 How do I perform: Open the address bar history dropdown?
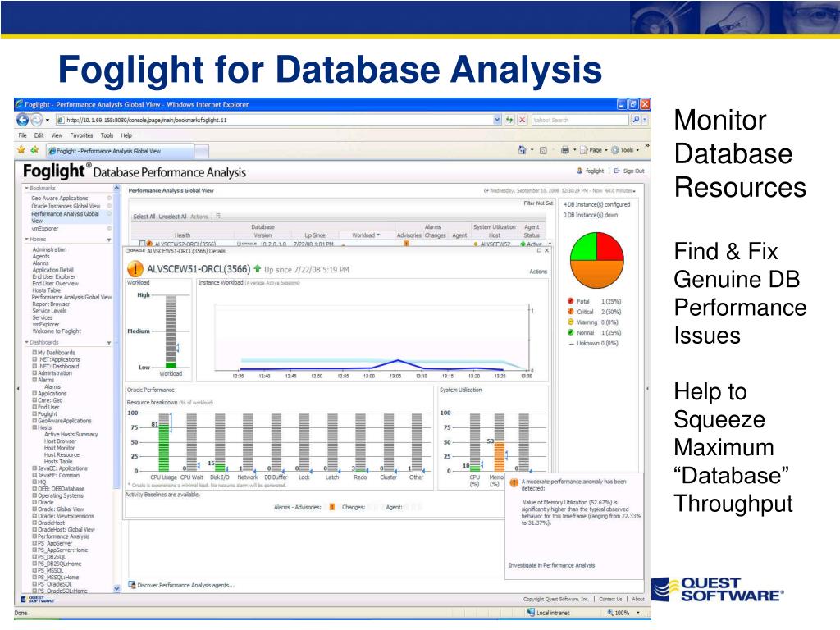coord(497,120)
